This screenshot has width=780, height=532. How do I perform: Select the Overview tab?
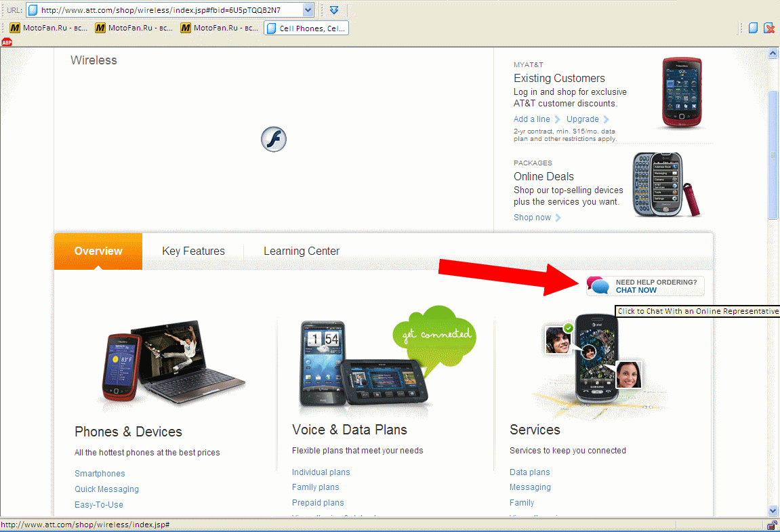98,251
